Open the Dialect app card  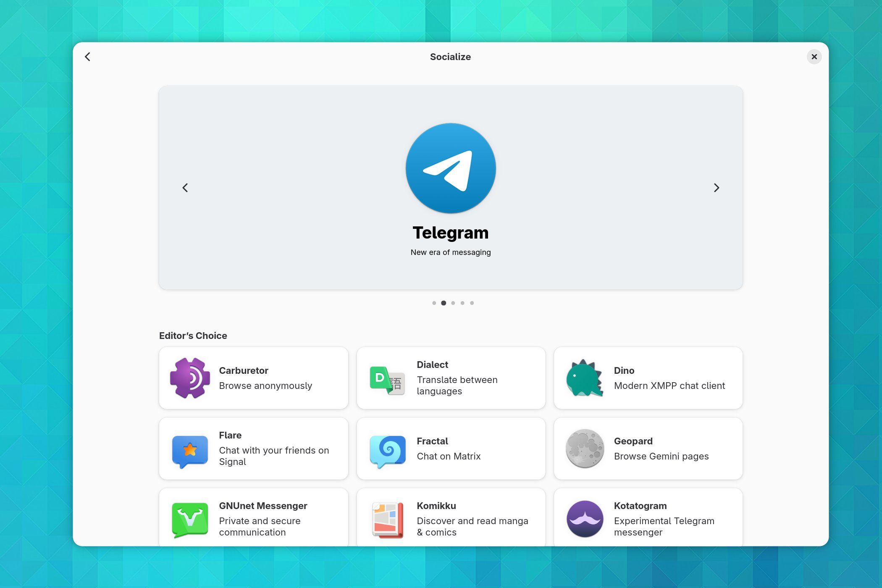(451, 378)
